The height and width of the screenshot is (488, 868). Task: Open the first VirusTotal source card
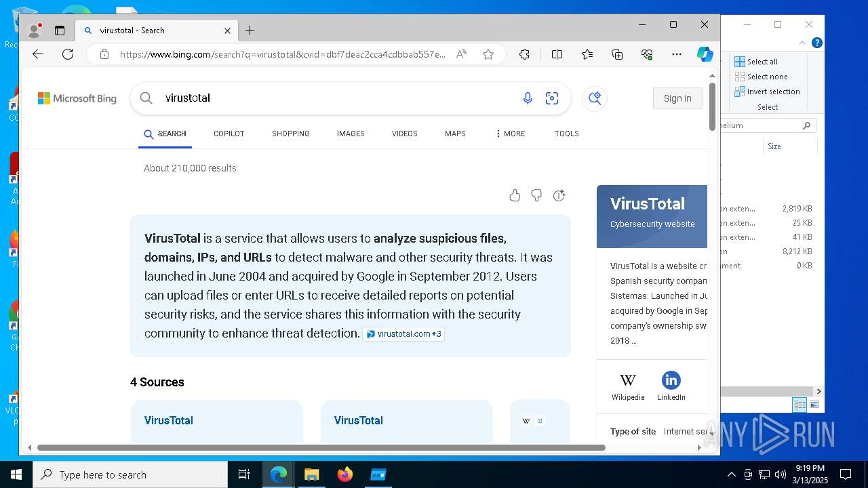coord(217,421)
